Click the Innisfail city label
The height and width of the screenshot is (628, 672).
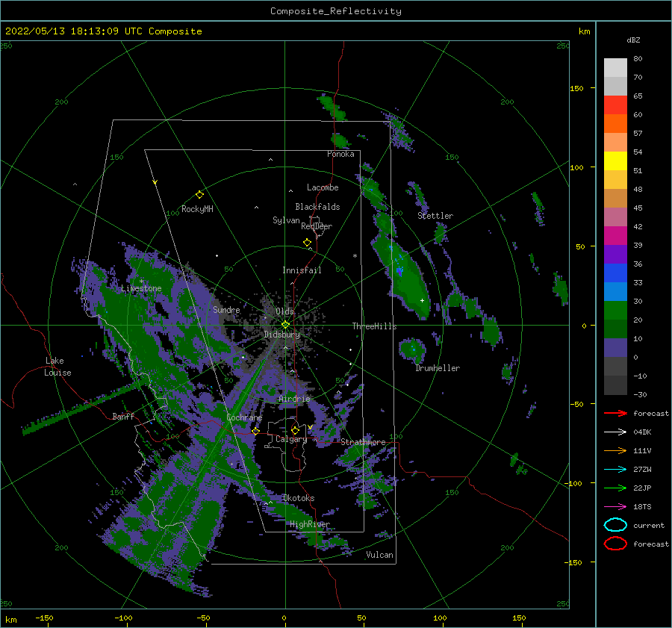click(x=302, y=270)
